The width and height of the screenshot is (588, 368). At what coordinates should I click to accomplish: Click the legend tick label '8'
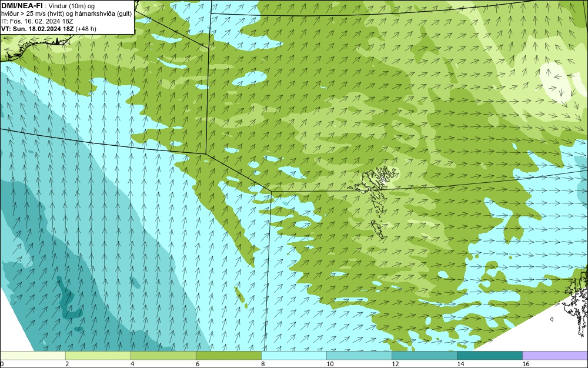tap(263, 364)
